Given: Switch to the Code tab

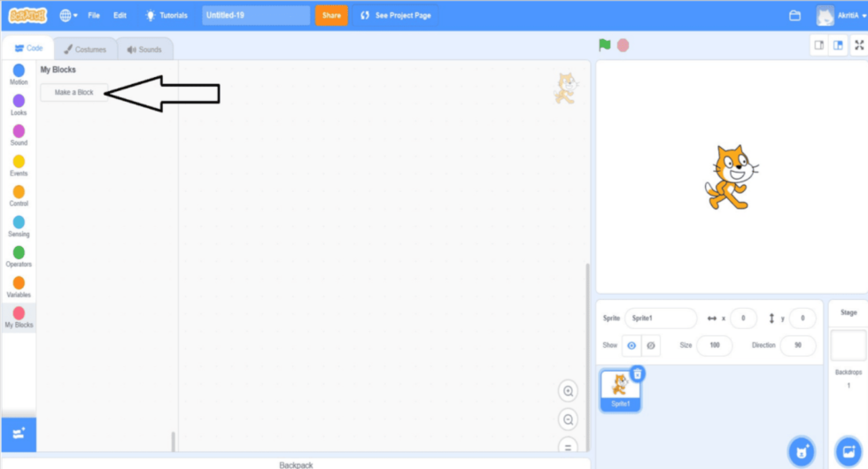Looking at the screenshot, I should [28, 48].
